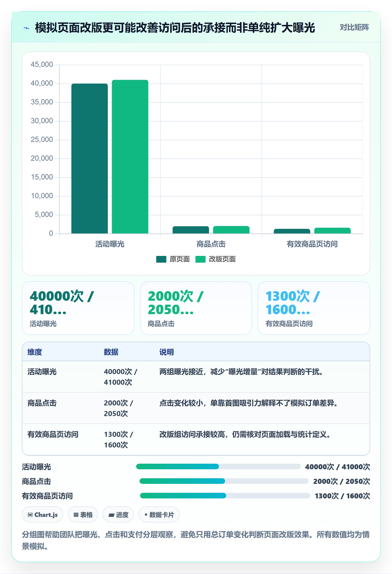Viewport: 392px width, 574px height.
Task: Click the 商品点击 progress bar
Action: tap(224, 481)
